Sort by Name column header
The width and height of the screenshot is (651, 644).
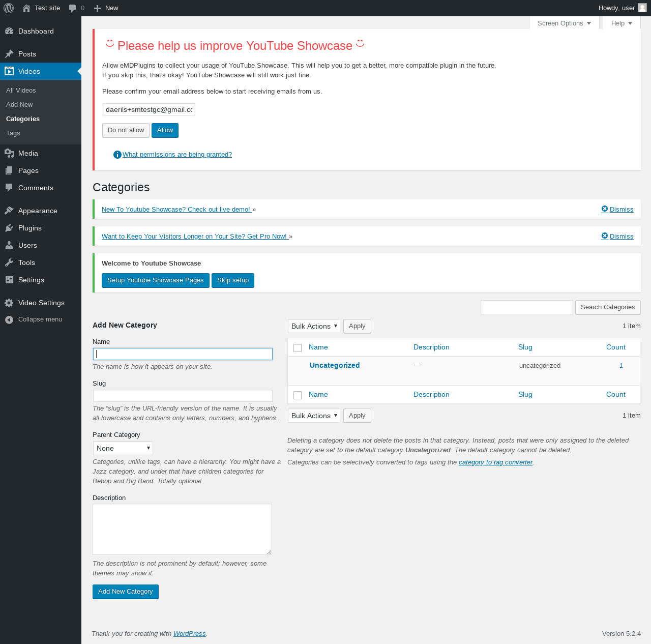tap(318, 347)
